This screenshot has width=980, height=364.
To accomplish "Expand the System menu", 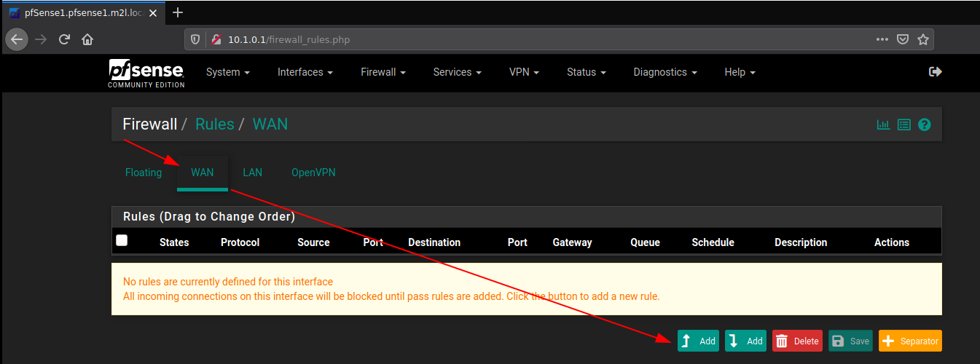I will (228, 72).
